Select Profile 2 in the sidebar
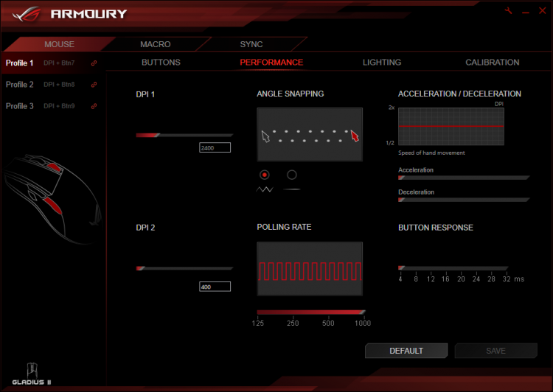 20,85
